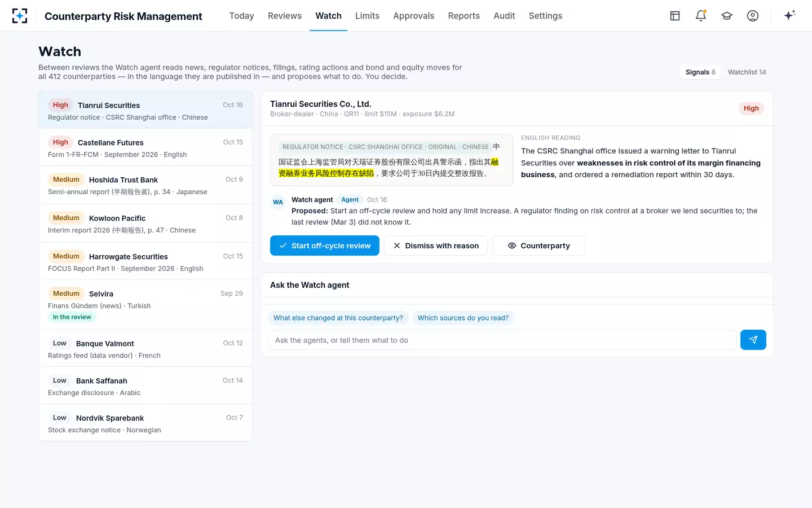
Task: Select the Signals 8 toggle
Action: [x=700, y=72]
